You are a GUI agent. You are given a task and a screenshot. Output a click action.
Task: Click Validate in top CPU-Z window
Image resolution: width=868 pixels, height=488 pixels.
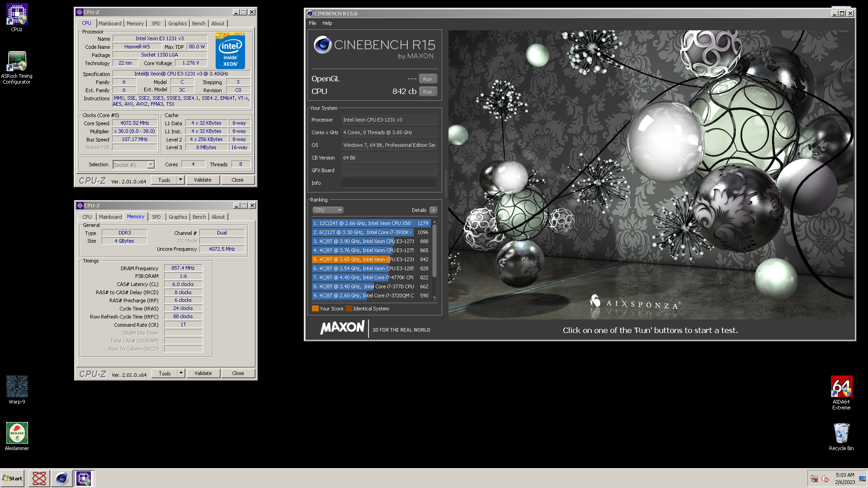click(x=203, y=180)
